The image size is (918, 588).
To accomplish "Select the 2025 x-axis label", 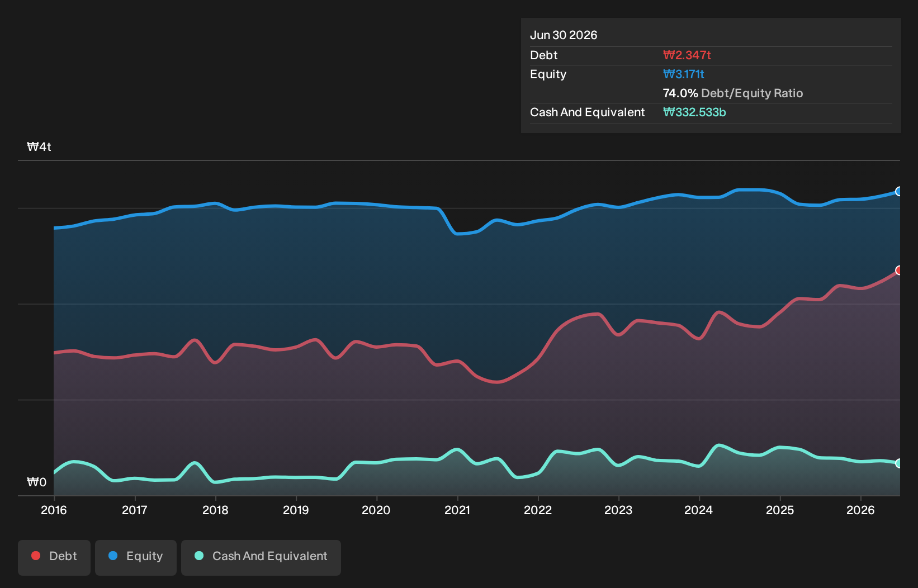I will pos(780,510).
